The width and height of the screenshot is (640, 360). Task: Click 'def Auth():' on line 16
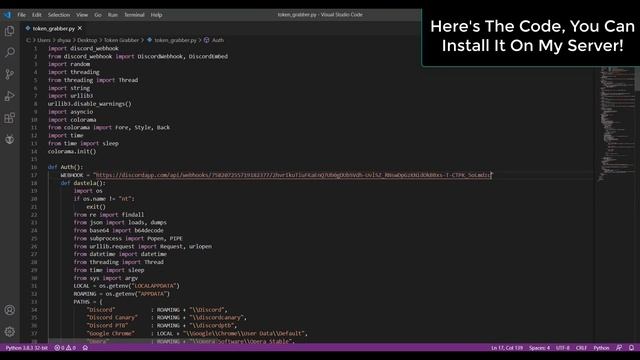(x=65, y=167)
